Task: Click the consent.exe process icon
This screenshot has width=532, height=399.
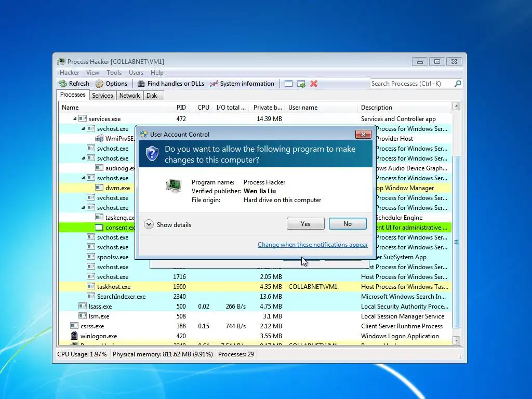Action: pyautogui.click(x=99, y=228)
